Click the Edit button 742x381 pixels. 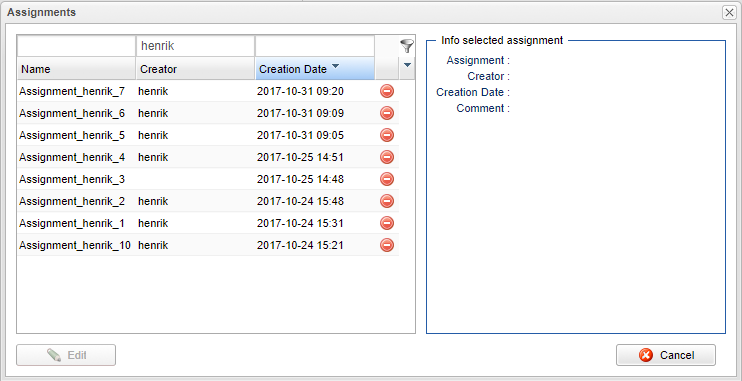tap(66, 355)
